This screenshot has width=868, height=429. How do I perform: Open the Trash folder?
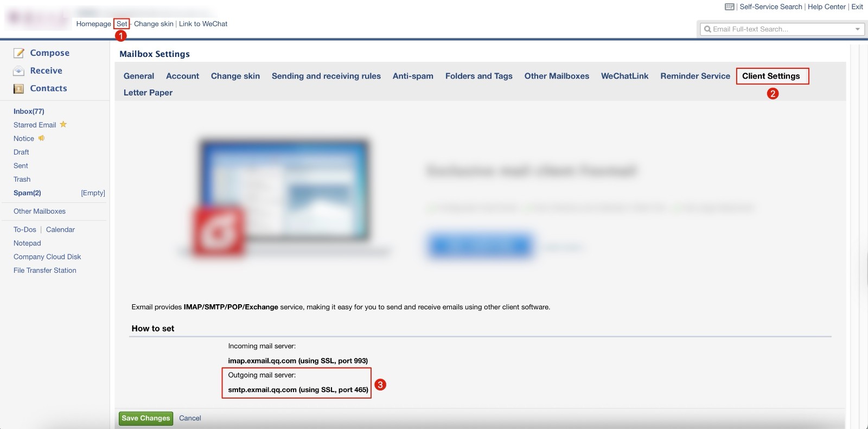point(22,180)
